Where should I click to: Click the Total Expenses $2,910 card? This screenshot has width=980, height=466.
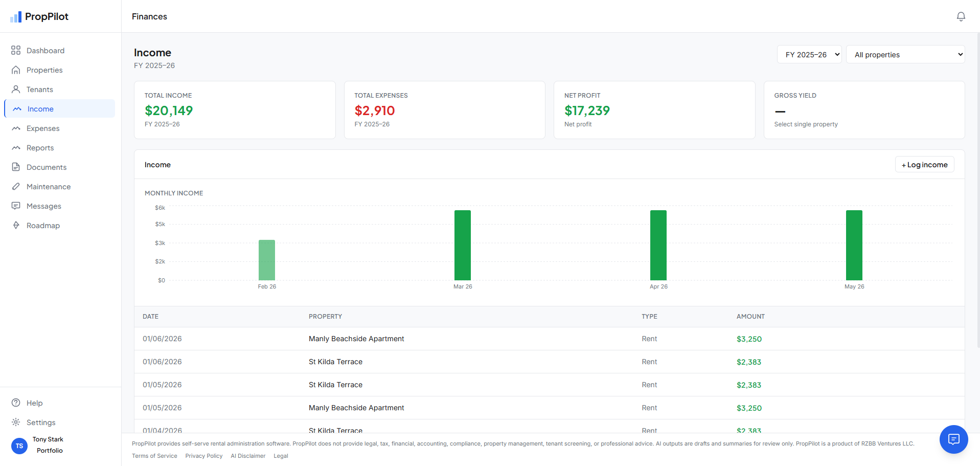point(445,110)
